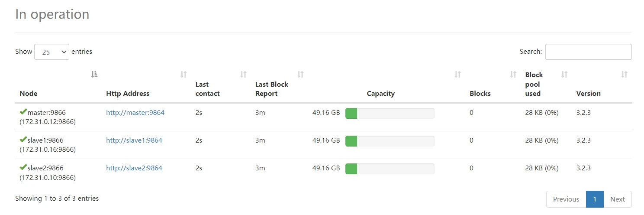Click the sort icon for Http Address
This screenshot has width=644, height=215.
[x=184, y=75]
